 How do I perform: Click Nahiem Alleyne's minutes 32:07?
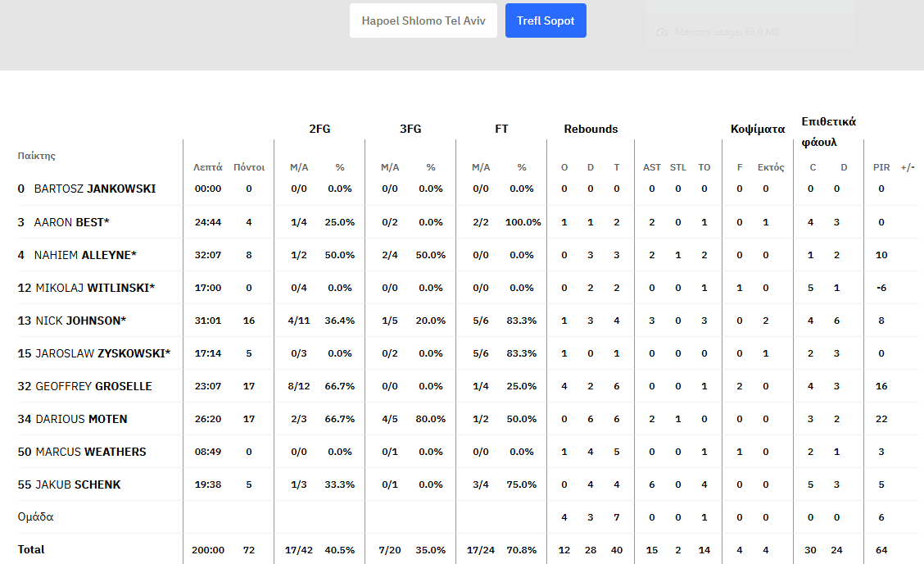pos(208,255)
